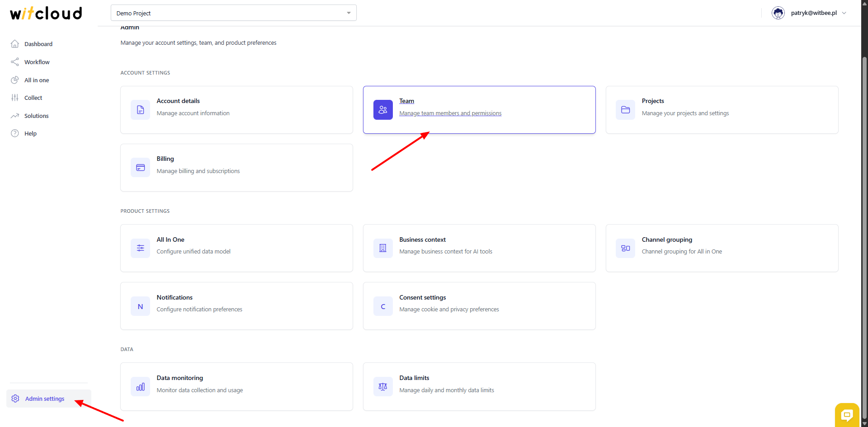Image resolution: width=868 pixels, height=427 pixels.
Task: Open the Demo Project dropdown
Action: (233, 13)
